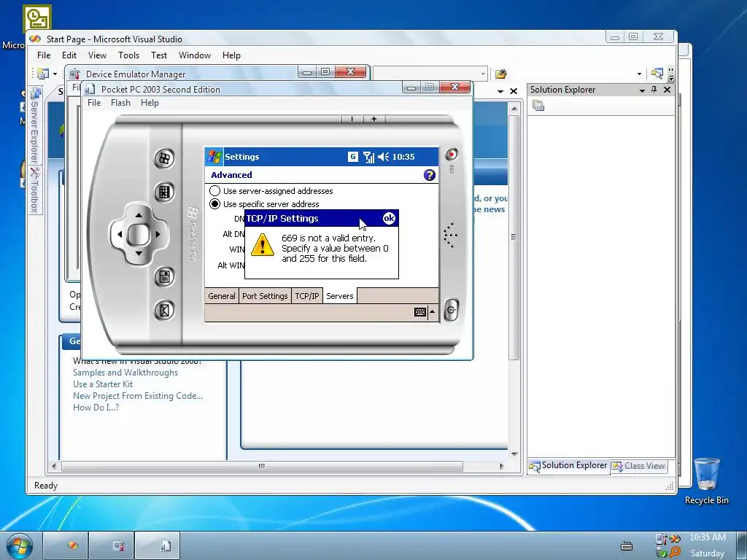Open the Server Explorer side tab

(35, 125)
